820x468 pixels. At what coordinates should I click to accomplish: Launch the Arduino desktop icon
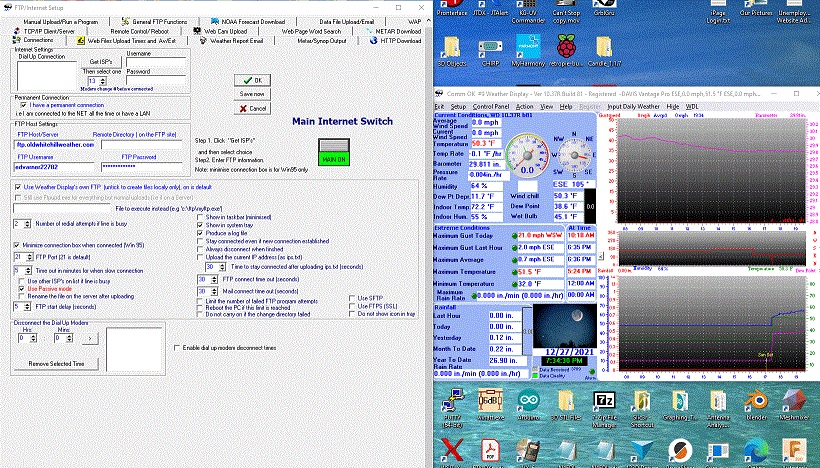(x=528, y=405)
